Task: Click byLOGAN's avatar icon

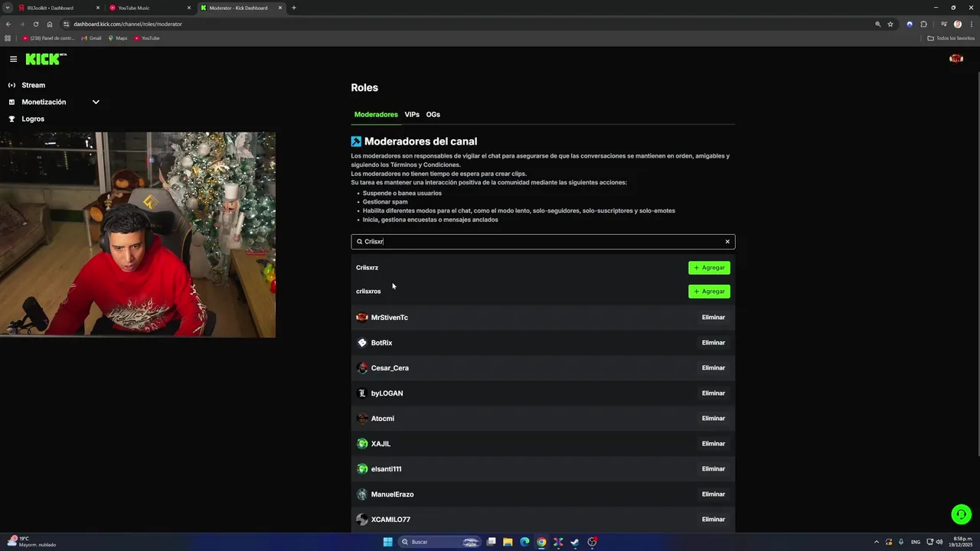Action: (x=362, y=393)
